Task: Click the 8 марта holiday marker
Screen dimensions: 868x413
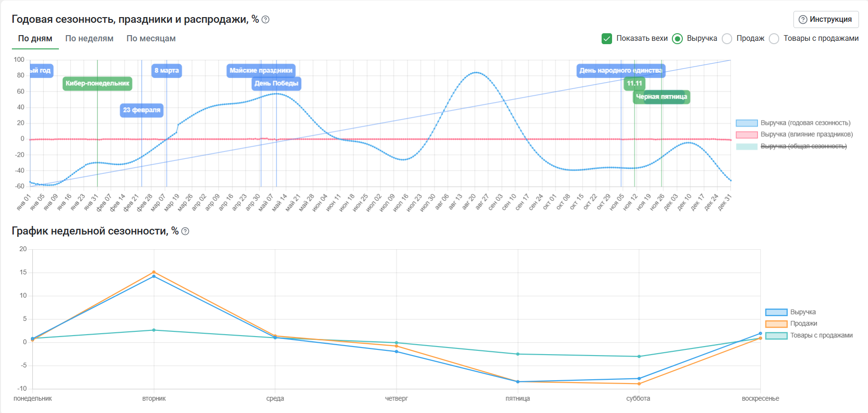Action: (167, 71)
